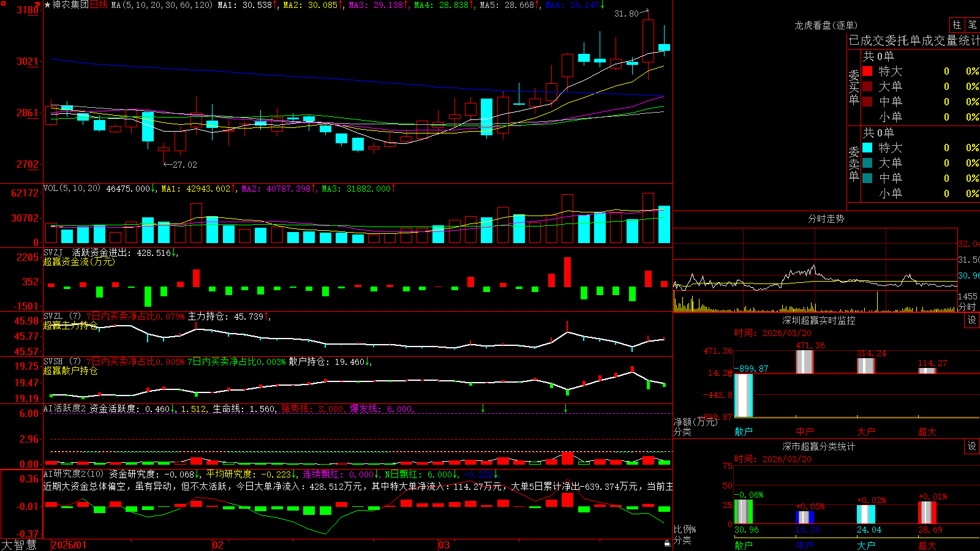Click the AI研究度2(10) indicator label
Image resolution: width=980 pixels, height=551 pixels.
click(73, 474)
